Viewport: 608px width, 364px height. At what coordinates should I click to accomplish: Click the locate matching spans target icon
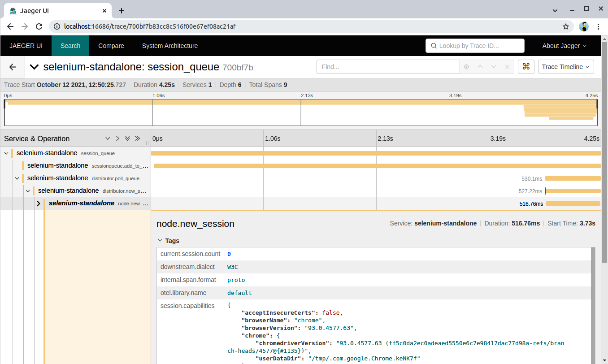click(466, 67)
